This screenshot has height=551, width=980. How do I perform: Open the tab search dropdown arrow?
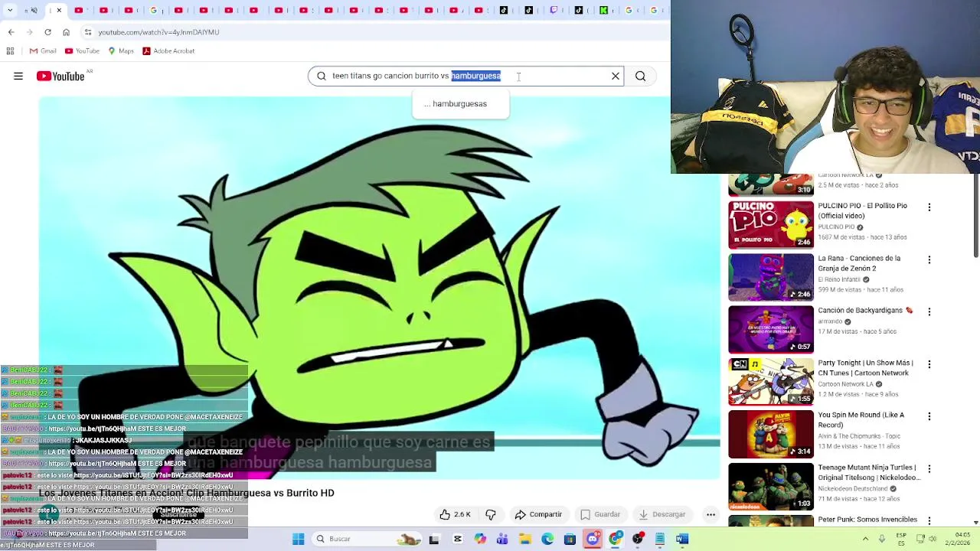pos(10,11)
